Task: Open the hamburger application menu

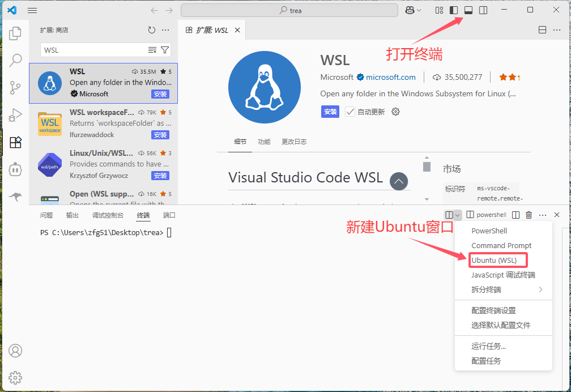Action: point(32,10)
